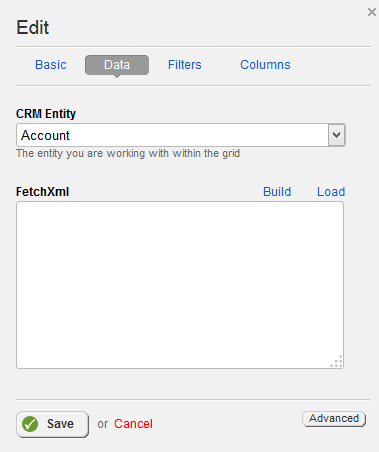Open the Account entity combo box

pos(181,135)
